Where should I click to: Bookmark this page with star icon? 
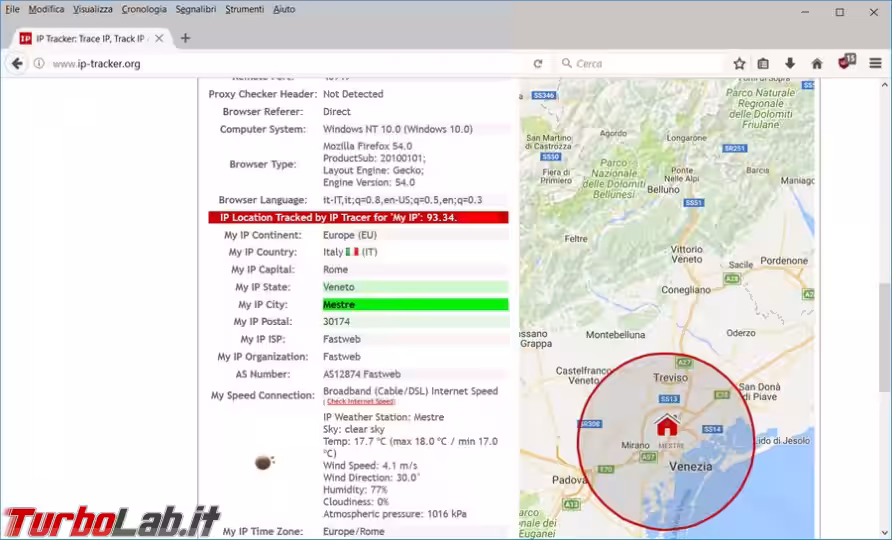pyautogui.click(x=739, y=64)
